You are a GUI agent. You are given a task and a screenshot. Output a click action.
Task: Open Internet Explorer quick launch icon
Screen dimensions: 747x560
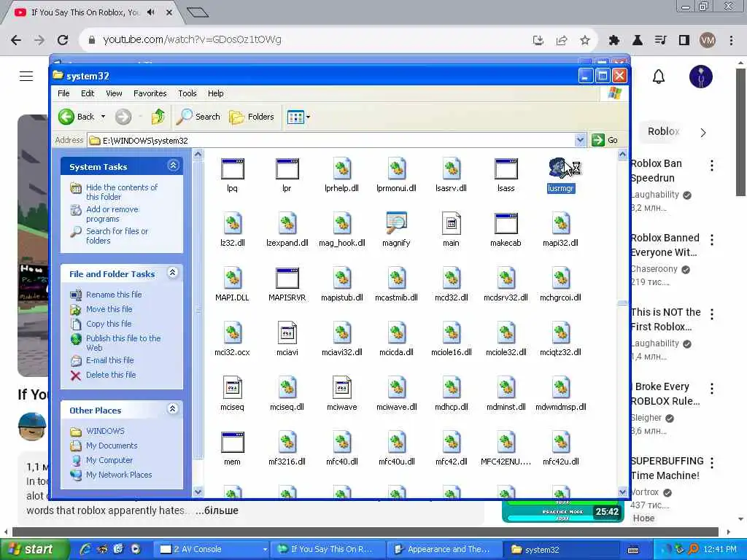pos(85,549)
